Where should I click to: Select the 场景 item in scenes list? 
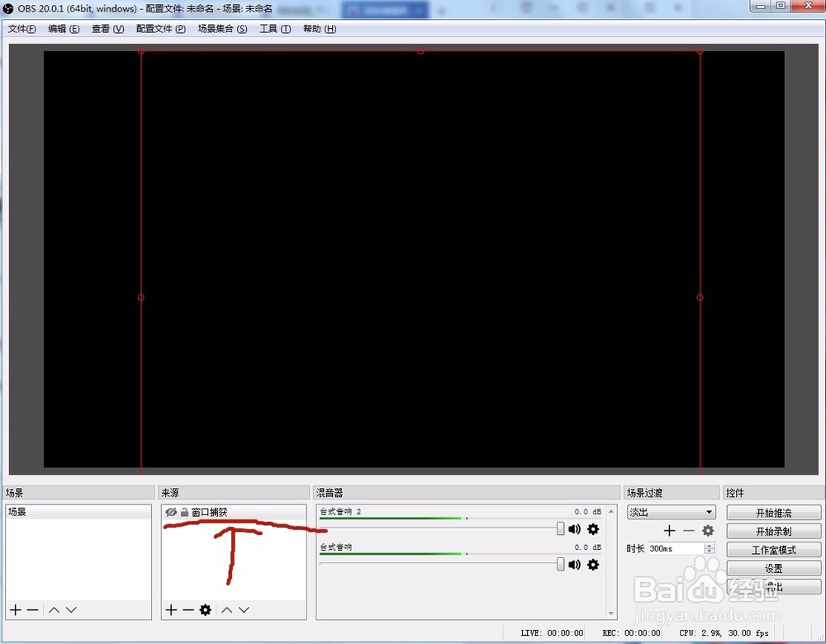coord(78,512)
